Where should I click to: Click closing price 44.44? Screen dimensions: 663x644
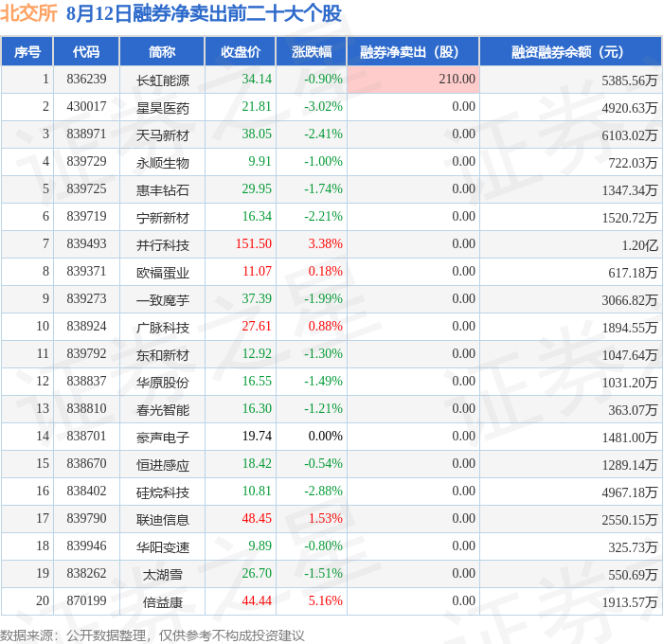(x=257, y=601)
